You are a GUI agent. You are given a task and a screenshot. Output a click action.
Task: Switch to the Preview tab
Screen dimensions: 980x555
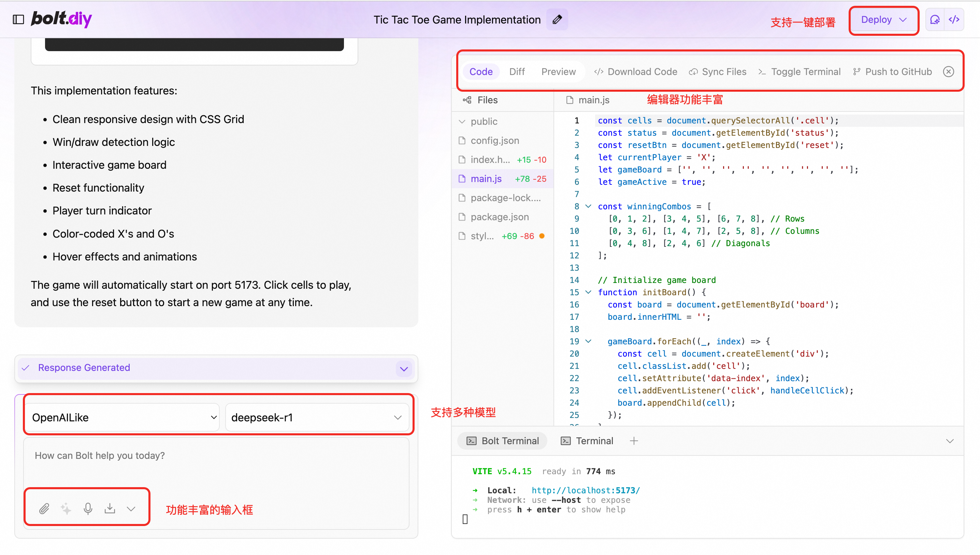[x=558, y=72]
